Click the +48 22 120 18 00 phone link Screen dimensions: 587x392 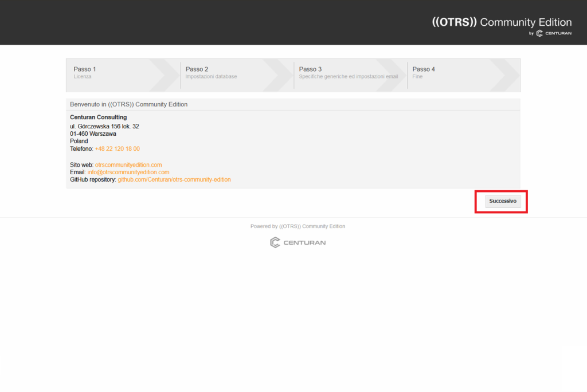117,148
